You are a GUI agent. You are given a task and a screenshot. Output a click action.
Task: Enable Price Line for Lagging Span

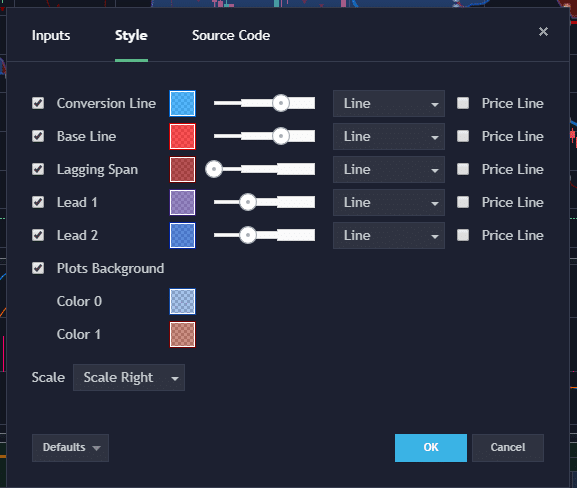coord(463,169)
